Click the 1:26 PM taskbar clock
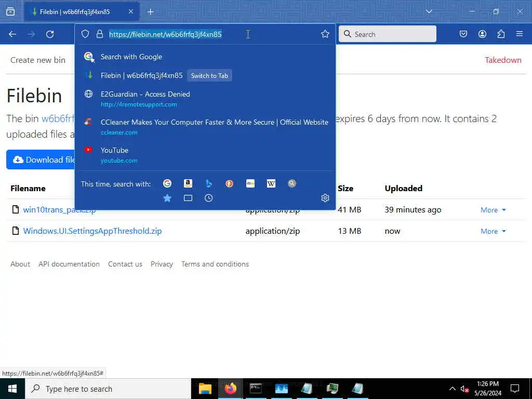Screen dimensions: 532x399 (x=487, y=389)
